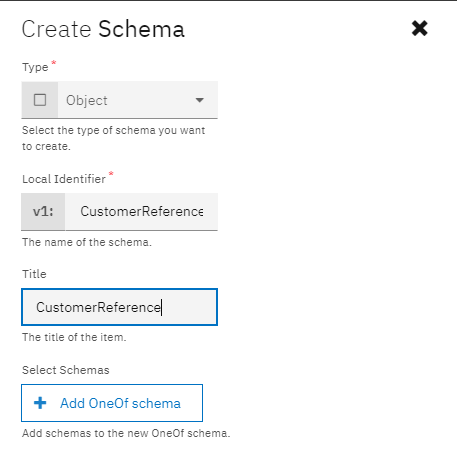This screenshot has width=457, height=454.
Task: Click into the Title text field
Action: coord(119,307)
